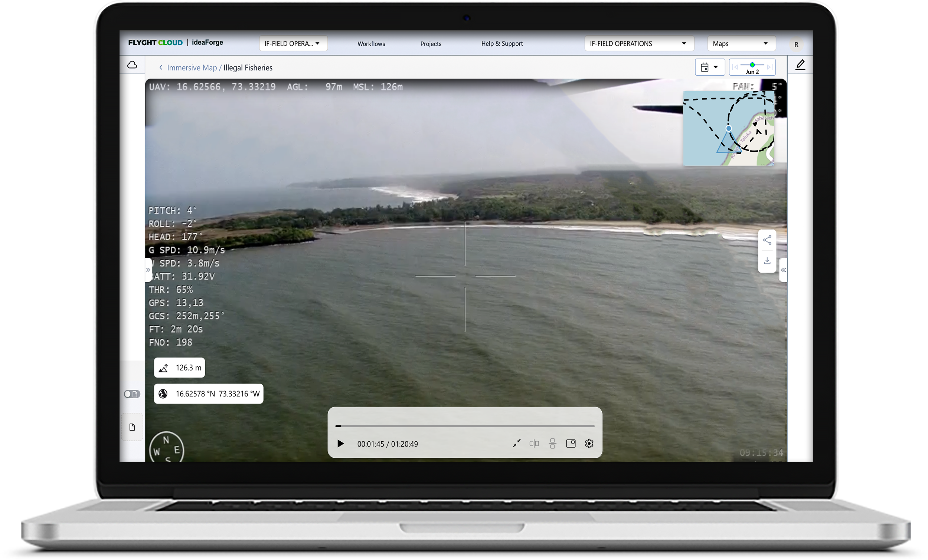Toggle the document switch in sidebar
928x560 pixels.
132,394
